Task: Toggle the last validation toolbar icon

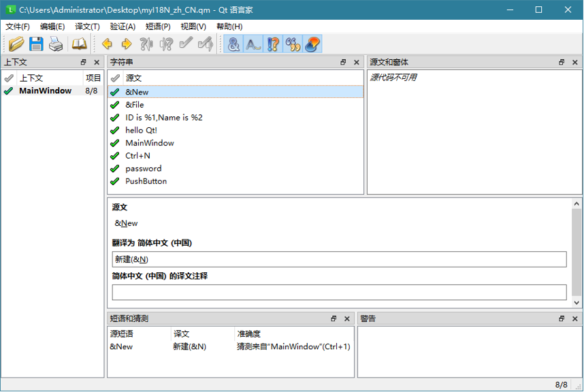Action: [312, 44]
